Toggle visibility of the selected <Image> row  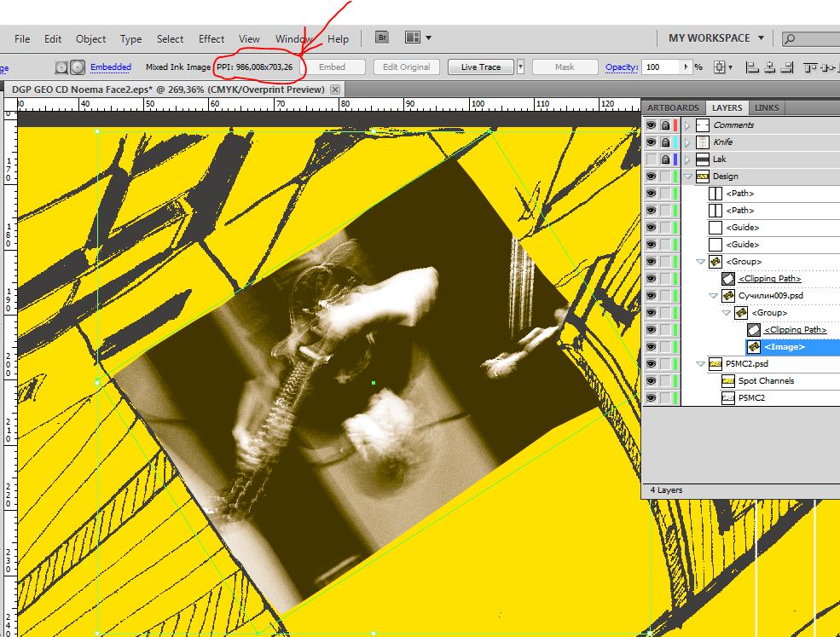(651, 347)
